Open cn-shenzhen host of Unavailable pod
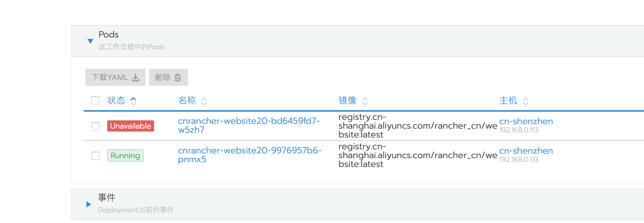The width and height of the screenshot is (644, 223). click(526, 121)
